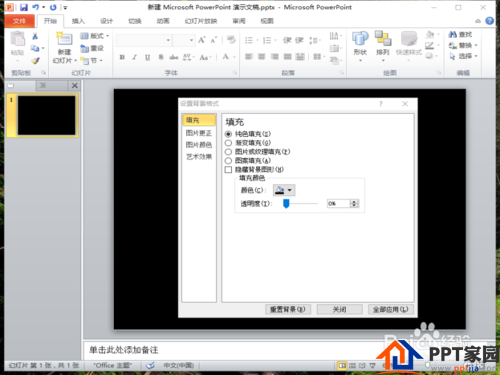This screenshot has width=500, height=375.
Task: Click the Save icon in quick access toolbar
Action: point(24,7)
